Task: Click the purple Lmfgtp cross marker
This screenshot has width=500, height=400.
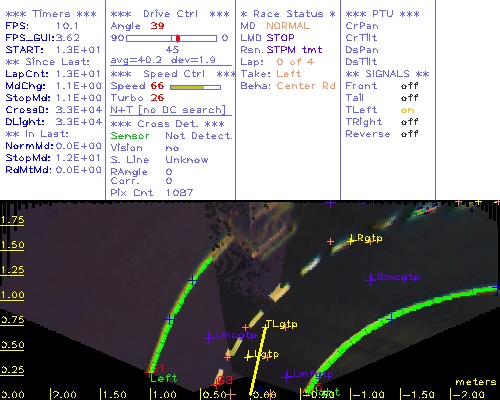Action: [287, 377]
